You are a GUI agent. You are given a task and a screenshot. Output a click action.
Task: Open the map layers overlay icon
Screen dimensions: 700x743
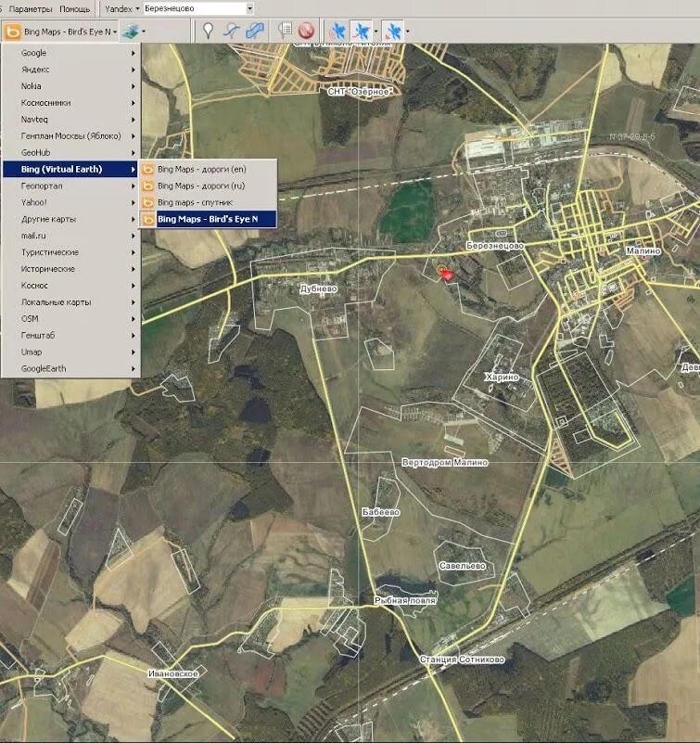[x=130, y=32]
